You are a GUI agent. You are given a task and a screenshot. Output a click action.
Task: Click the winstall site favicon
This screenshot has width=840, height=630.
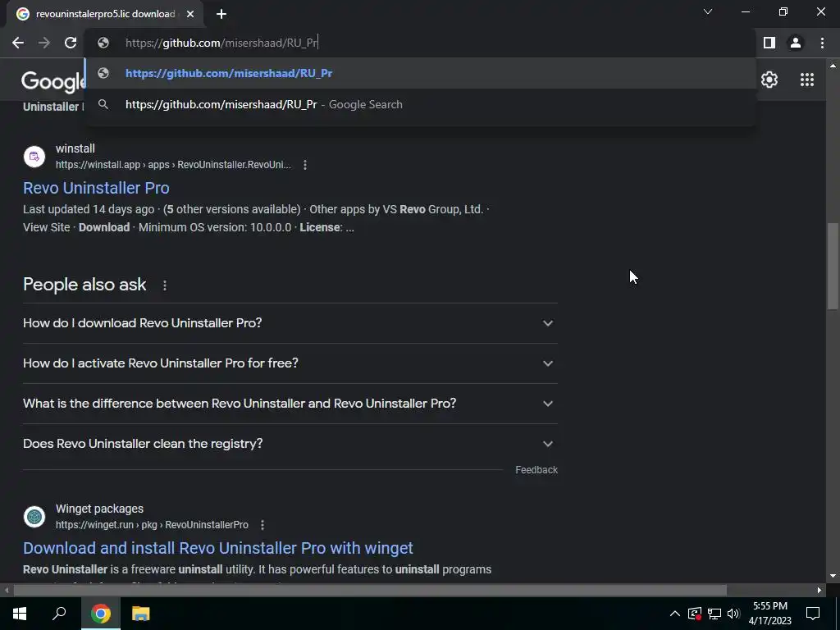34,157
